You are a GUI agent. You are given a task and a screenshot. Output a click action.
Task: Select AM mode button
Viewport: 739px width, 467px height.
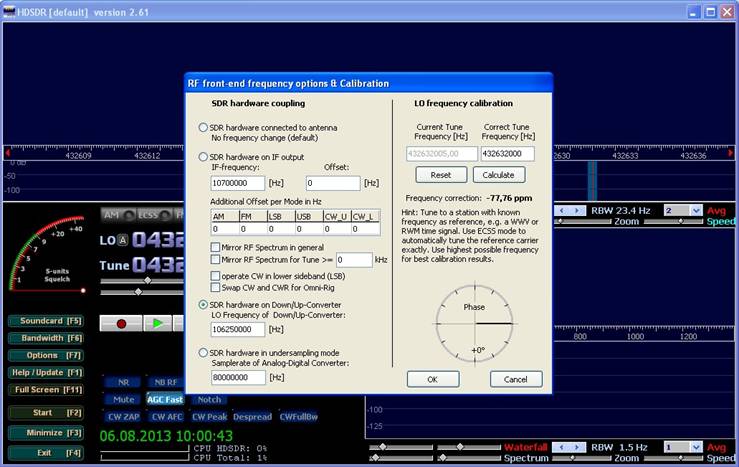pyautogui.click(x=118, y=215)
